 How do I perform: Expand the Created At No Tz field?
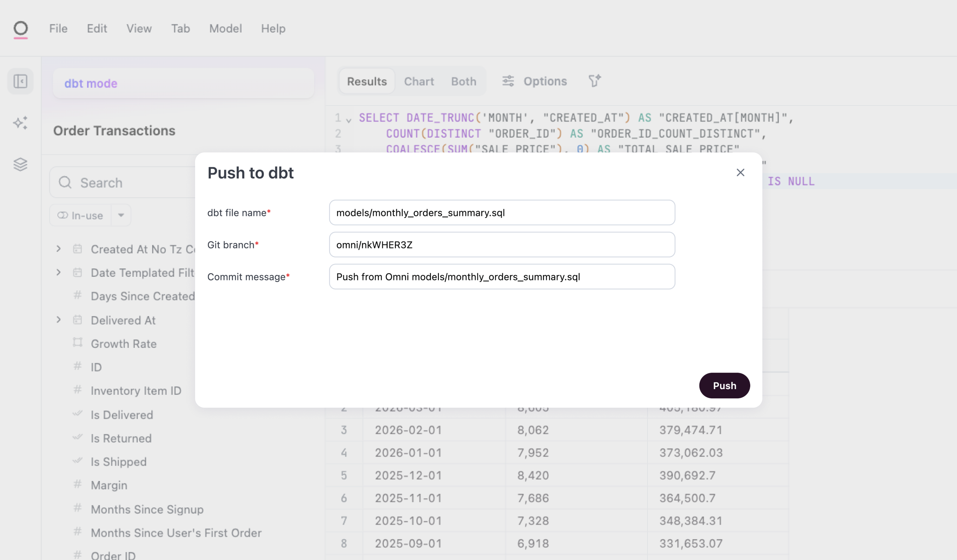(x=59, y=249)
